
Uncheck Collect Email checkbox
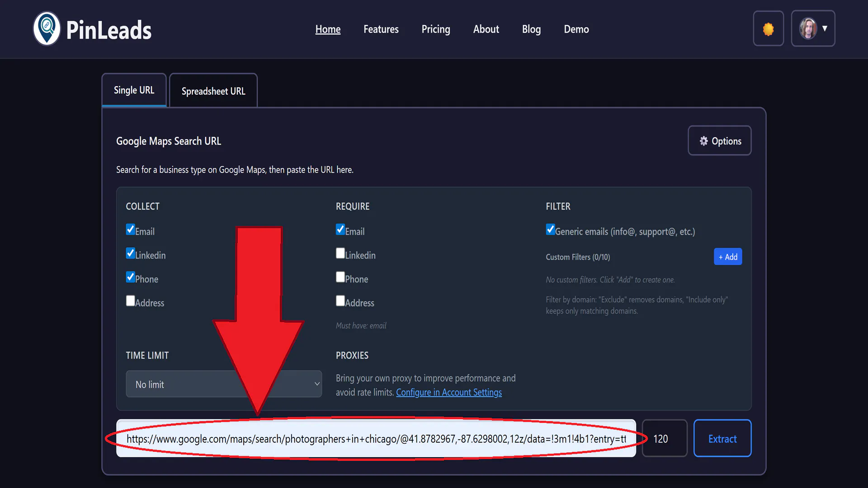coord(131,230)
